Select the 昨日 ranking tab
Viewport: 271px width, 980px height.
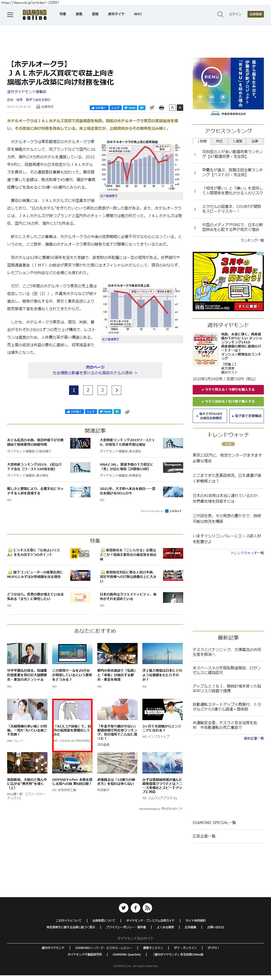[219, 141]
